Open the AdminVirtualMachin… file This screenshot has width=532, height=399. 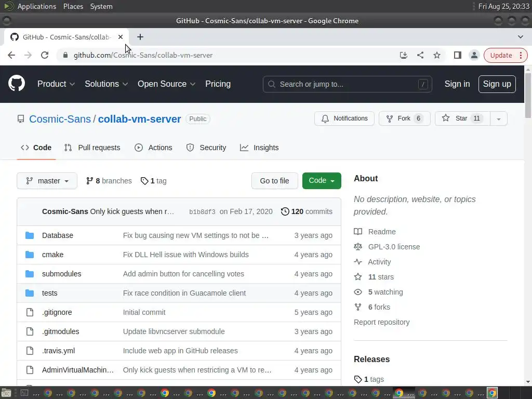[78, 370]
